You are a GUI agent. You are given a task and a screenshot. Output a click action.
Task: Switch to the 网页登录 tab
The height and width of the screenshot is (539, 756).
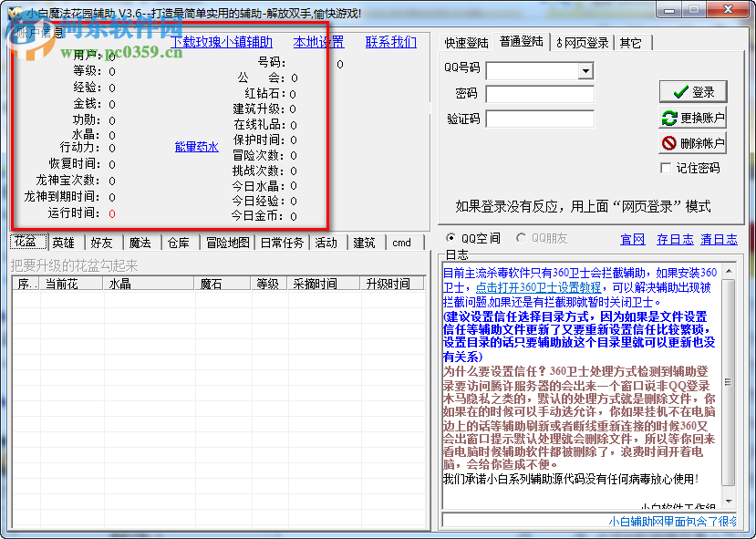[x=583, y=43]
